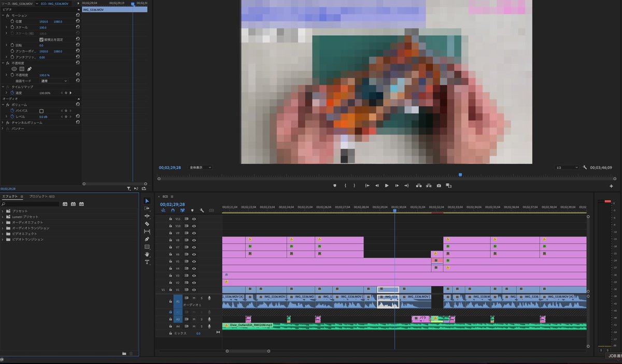Open zoom level dropdown in monitor
This screenshot has height=364, width=622.
click(200, 167)
